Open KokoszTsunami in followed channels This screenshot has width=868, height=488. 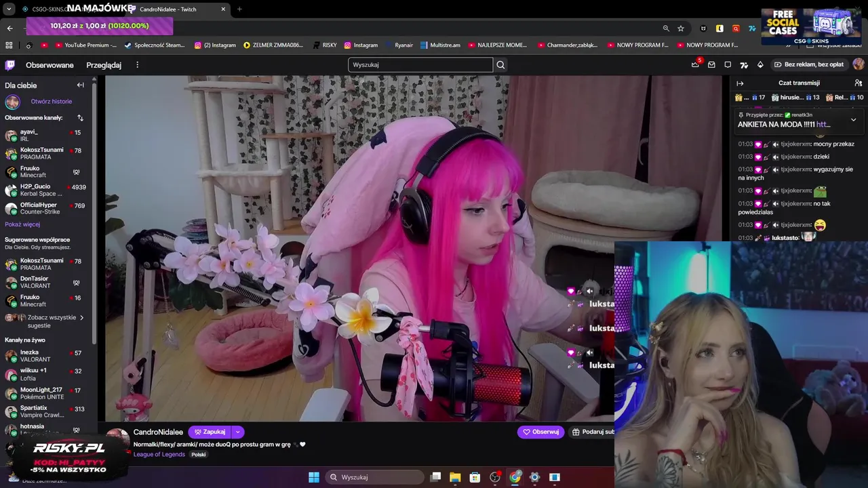(x=44, y=154)
